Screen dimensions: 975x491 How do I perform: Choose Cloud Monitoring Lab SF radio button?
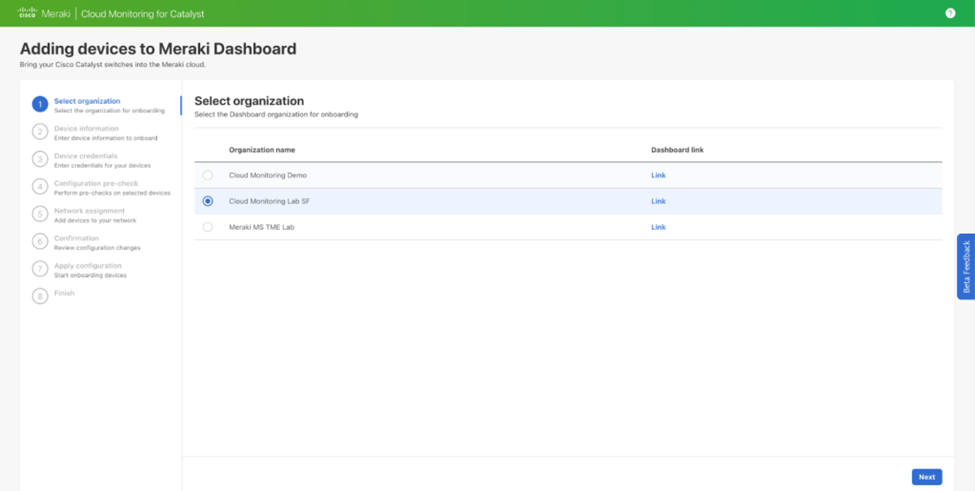208,201
